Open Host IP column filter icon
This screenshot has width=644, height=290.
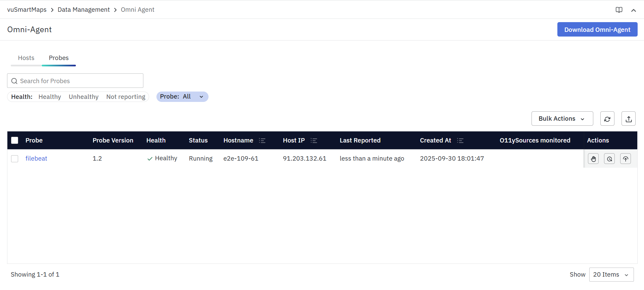tap(314, 140)
